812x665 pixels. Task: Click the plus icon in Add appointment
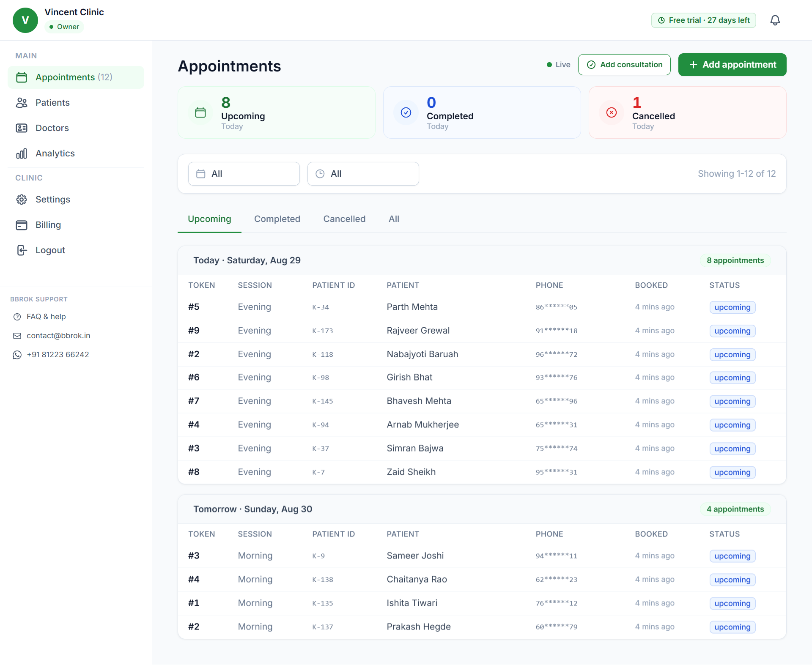pyautogui.click(x=694, y=65)
